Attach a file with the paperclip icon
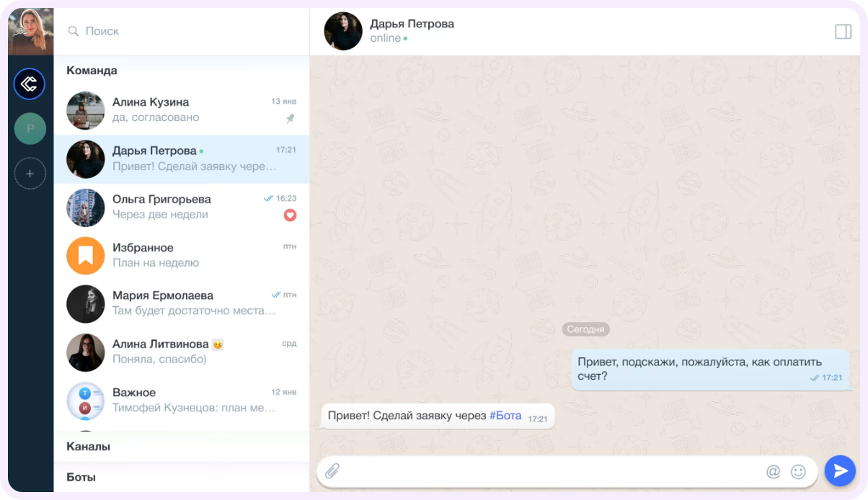868x500 pixels. tap(332, 471)
